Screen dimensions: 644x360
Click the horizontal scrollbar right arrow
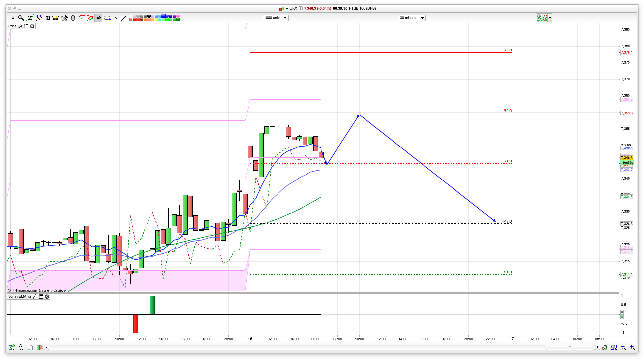pos(597,347)
